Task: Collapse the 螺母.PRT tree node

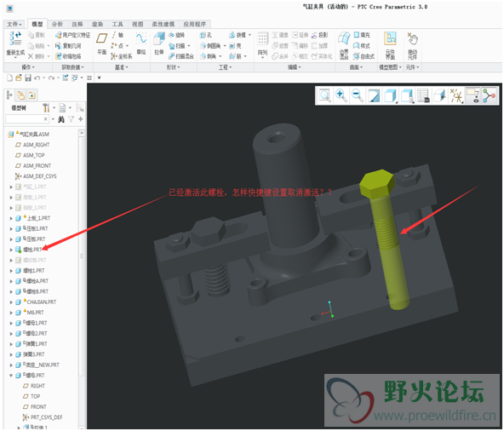Action: [11, 376]
